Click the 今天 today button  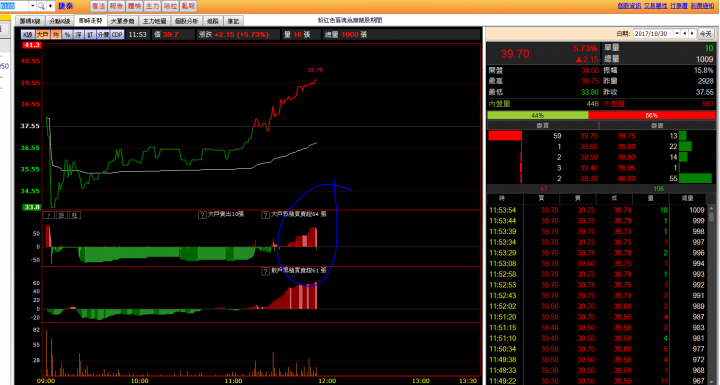pos(706,34)
